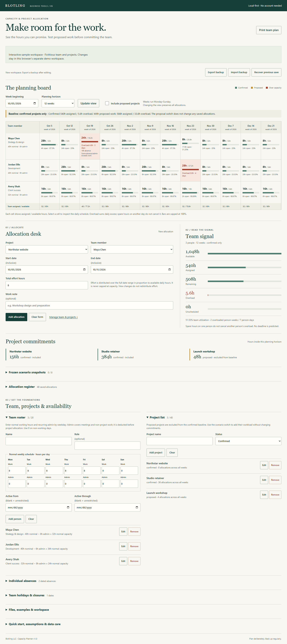The image size is (287, 644).
Task: Focus Friday Work hours field
Action: click(x=92, y=470)
